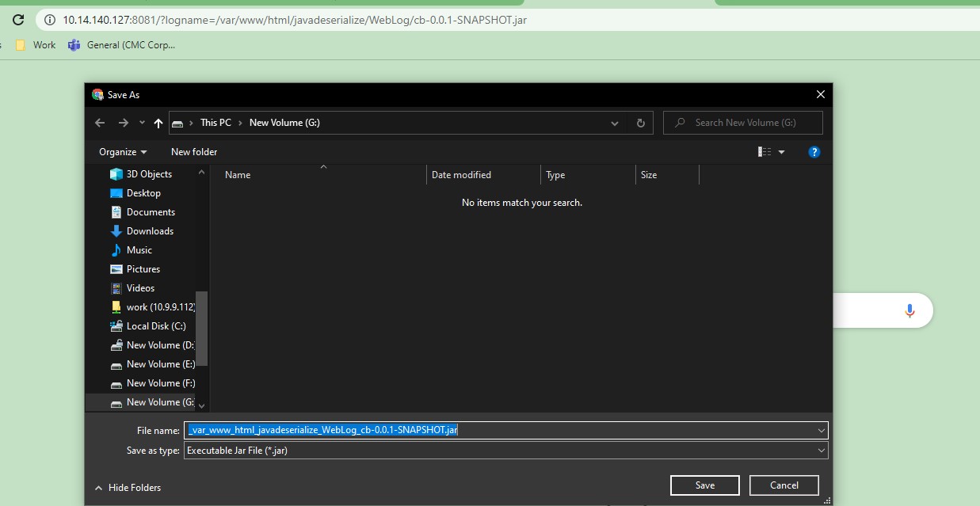Click the File name text field
This screenshot has height=506, width=980.
(x=500, y=430)
